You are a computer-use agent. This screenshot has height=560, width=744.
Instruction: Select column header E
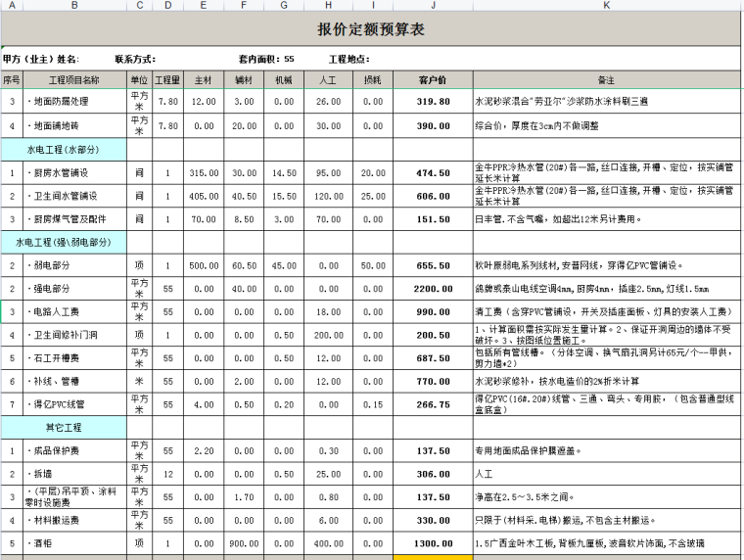(x=204, y=5)
